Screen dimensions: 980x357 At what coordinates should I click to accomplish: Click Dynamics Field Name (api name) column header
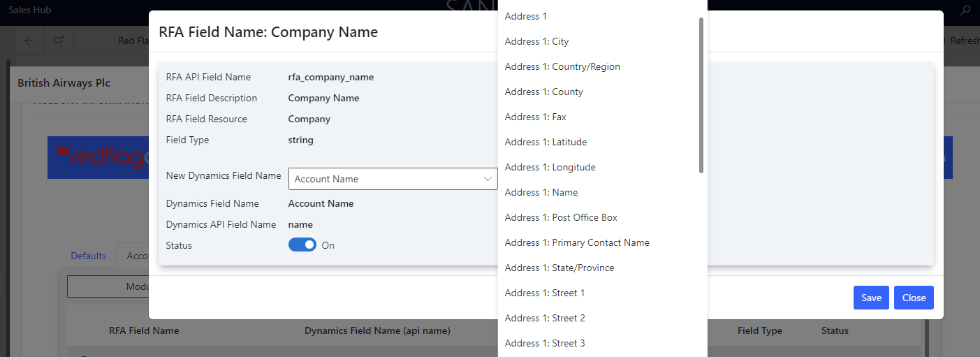[377, 330]
